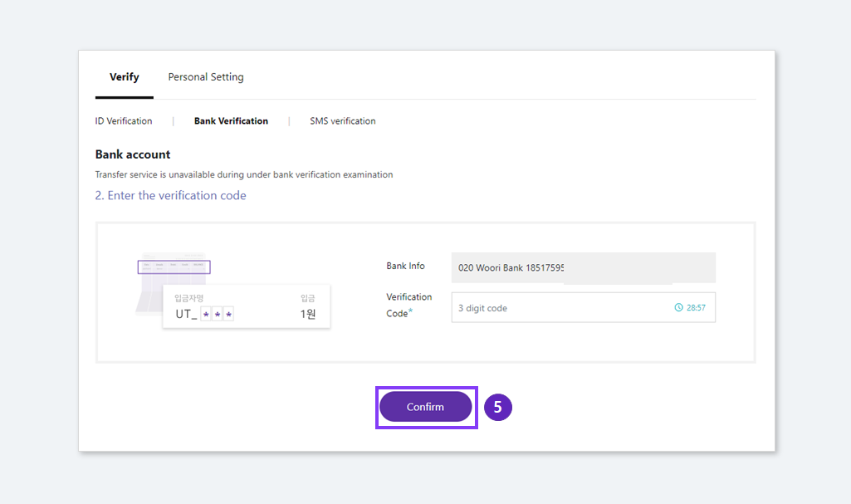
Task: Open the ID Verification step
Action: pos(123,120)
